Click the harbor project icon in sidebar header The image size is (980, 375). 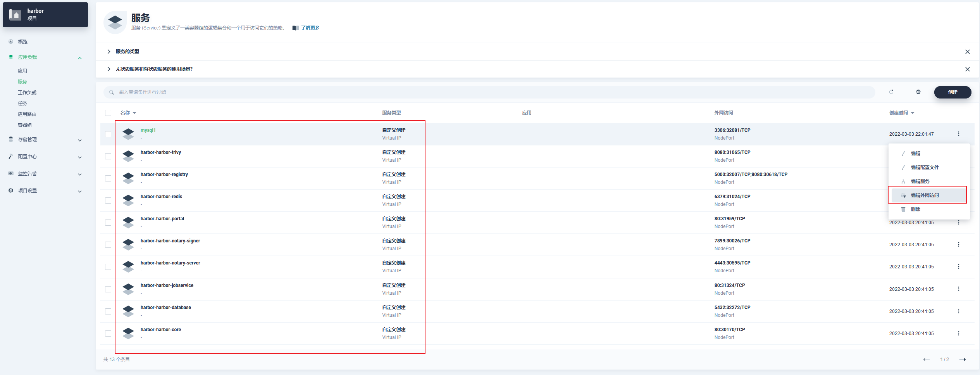15,15
